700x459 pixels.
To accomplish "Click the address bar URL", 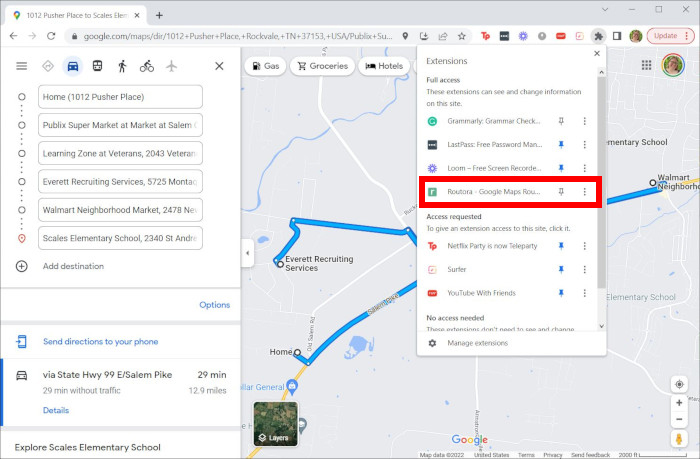I will pos(238,36).
